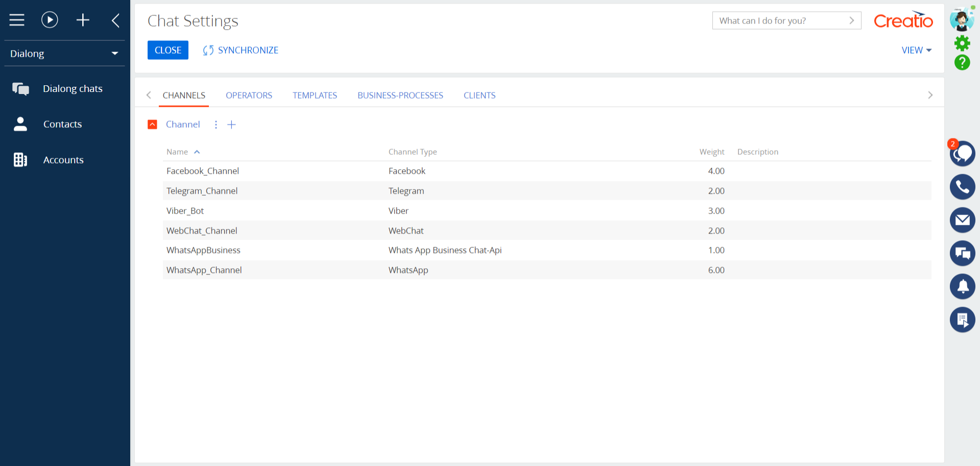Select the Viber_Bot row

coord(547,211)
